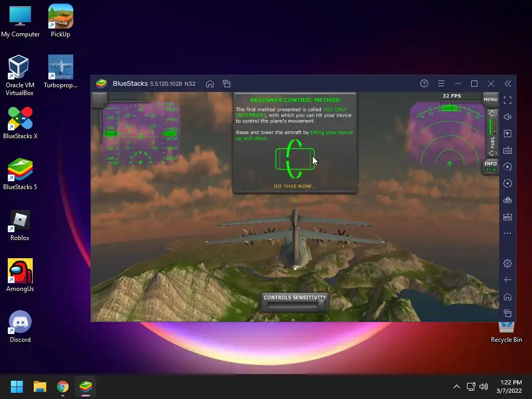Viewport: 532px width, 399px height.
Task: Select the Recycle Bin desktop icon
Action: point(506,333)
